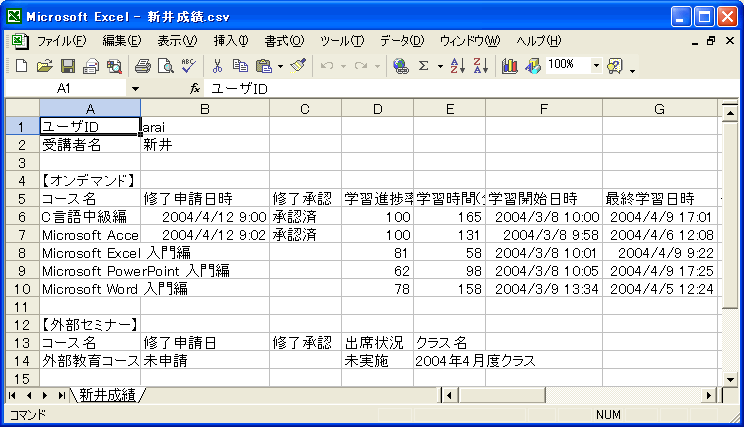Click the permission/email icon next to Save
Viewport: 744px width, 427px height.
pos(91,66)
